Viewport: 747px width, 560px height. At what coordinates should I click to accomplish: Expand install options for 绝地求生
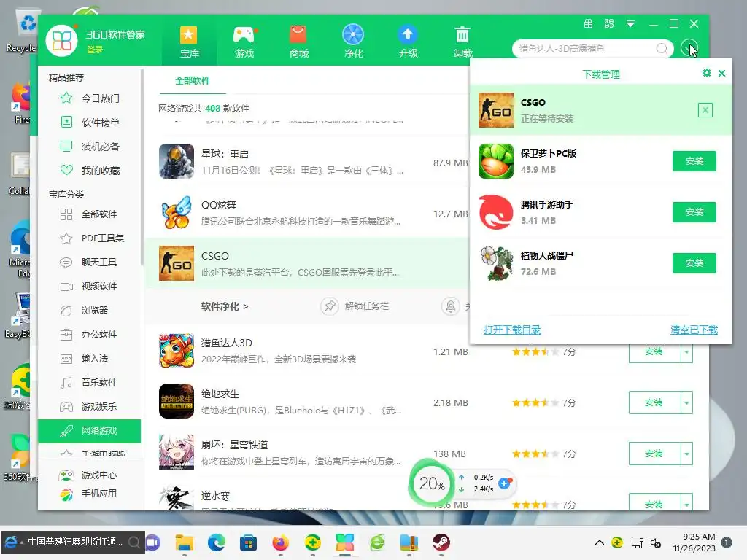(x=686, y=402)
